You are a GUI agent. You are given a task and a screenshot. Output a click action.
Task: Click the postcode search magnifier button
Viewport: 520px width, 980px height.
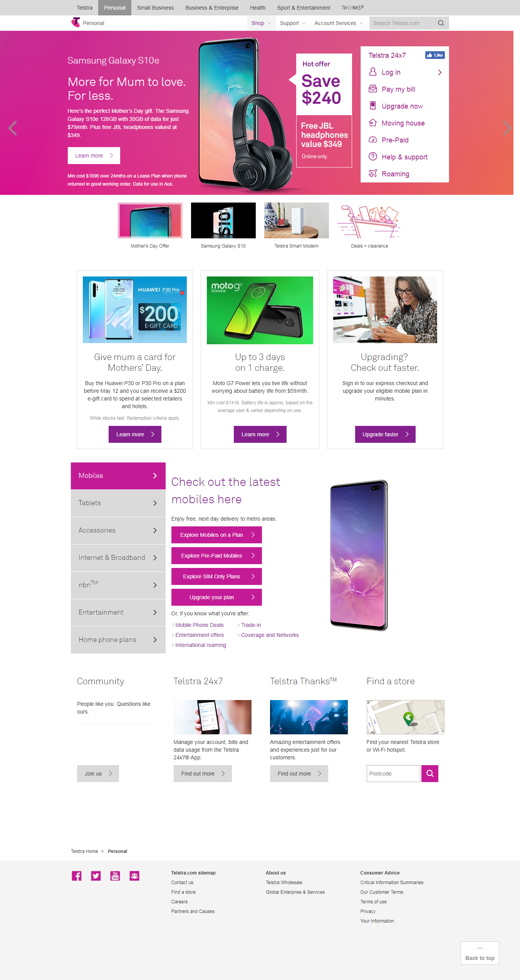[x=430, y=774]
